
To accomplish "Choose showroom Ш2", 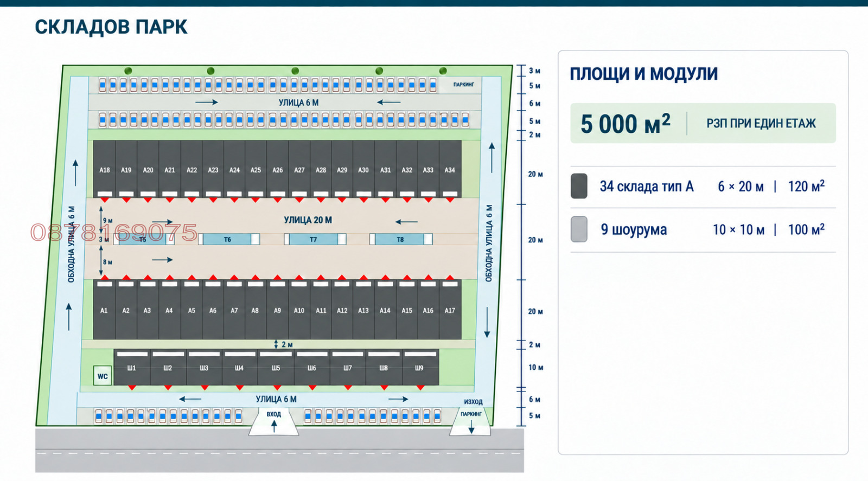I will (x=168, y=368).
